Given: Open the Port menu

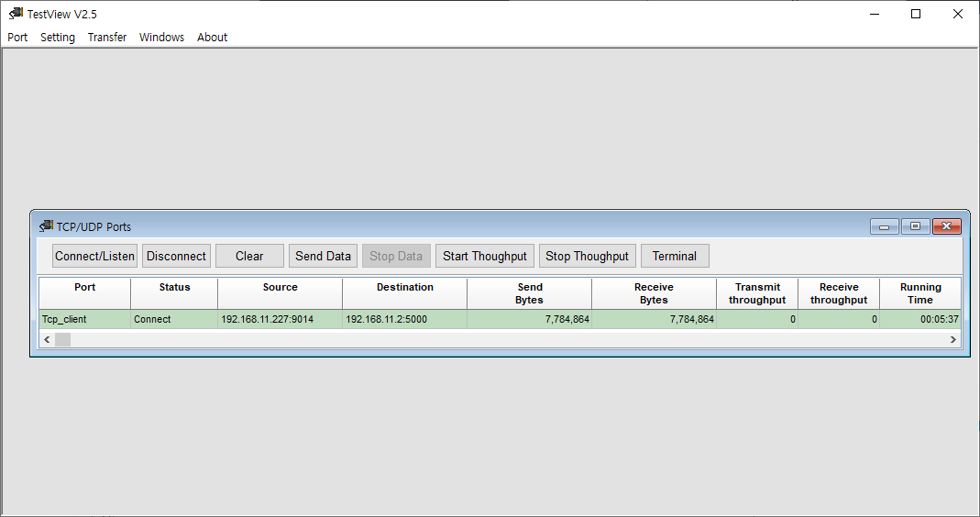Looking at the screenshot, I should tap(17, 38).
